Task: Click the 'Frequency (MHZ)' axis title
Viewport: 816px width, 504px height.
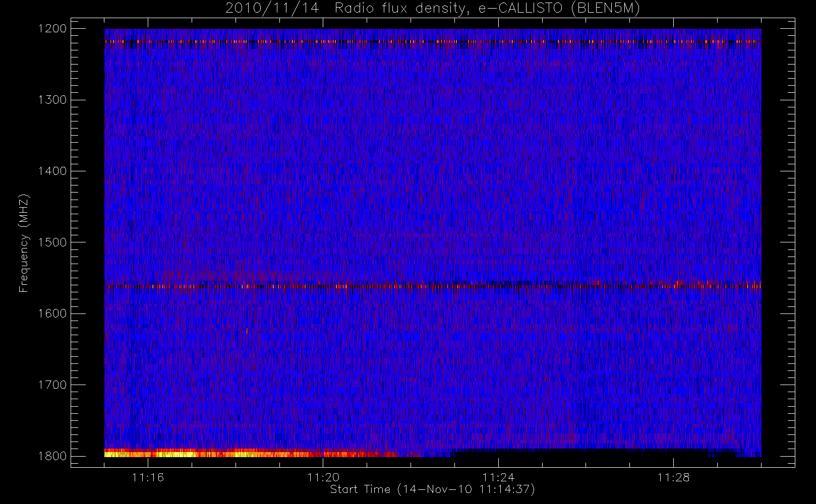Action: click(24, 243)
